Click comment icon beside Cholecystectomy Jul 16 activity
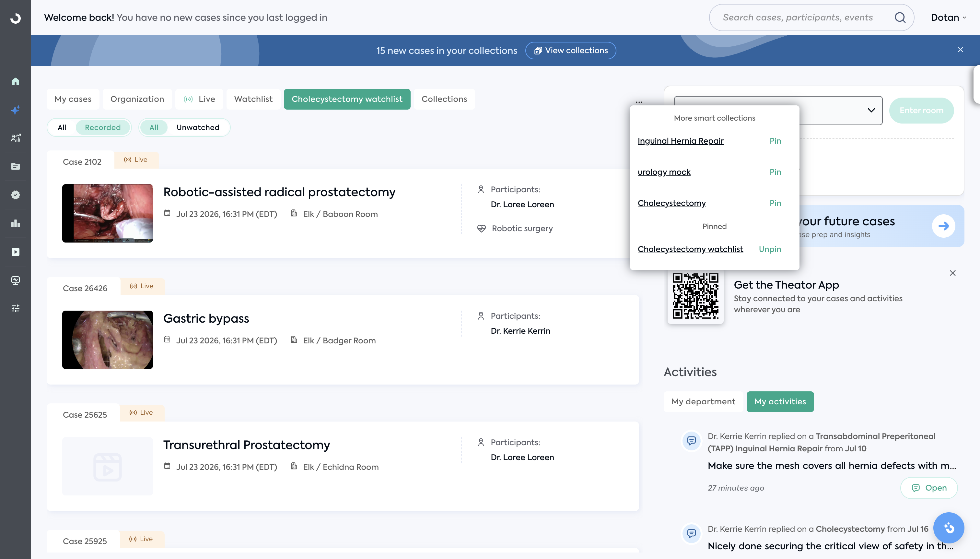Screen dimensions: 980x559 (692, 534)
